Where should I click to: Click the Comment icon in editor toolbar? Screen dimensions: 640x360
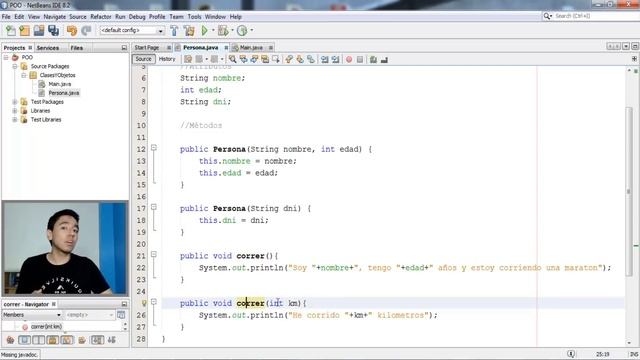coord(373,60)
